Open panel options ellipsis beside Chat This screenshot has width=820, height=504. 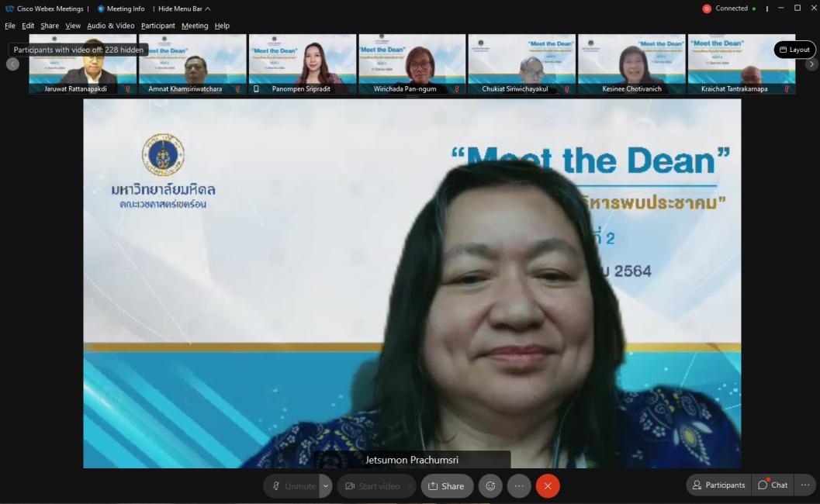click(x=805, y=485)
